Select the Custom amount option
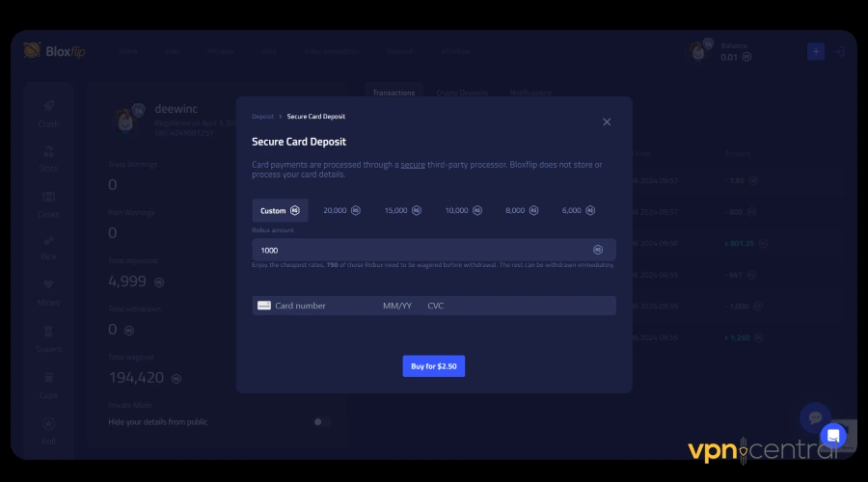Screen dimensions: 868x482 280,210
